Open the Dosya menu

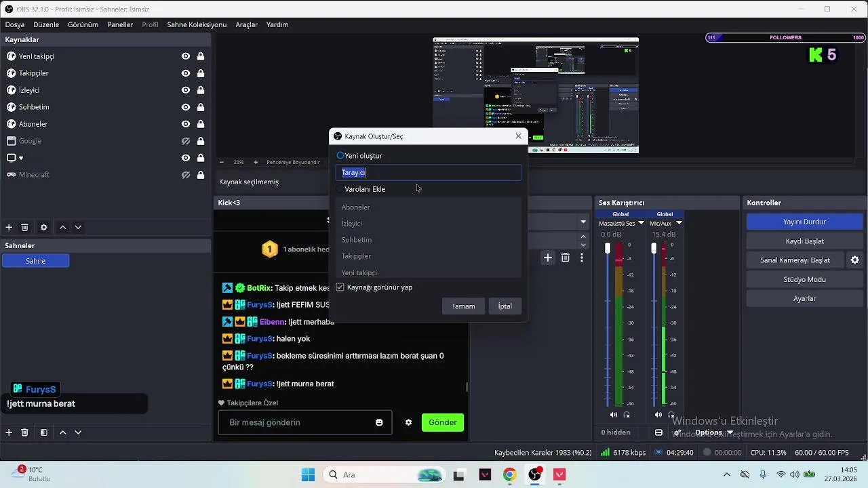tap(15, 24)
